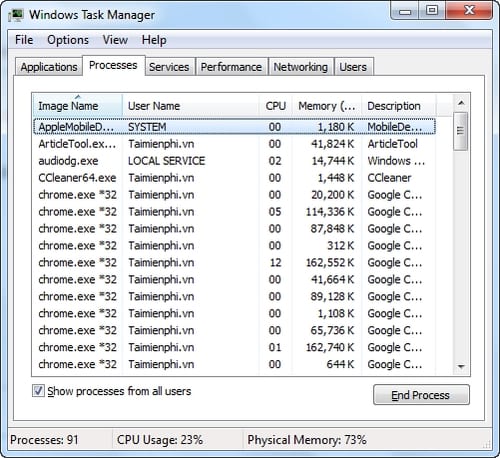Image resolution: width=500 pixels, height=458 pixels.
Task: Click the Task Manager title bar icon
Action: coord(16,15)
